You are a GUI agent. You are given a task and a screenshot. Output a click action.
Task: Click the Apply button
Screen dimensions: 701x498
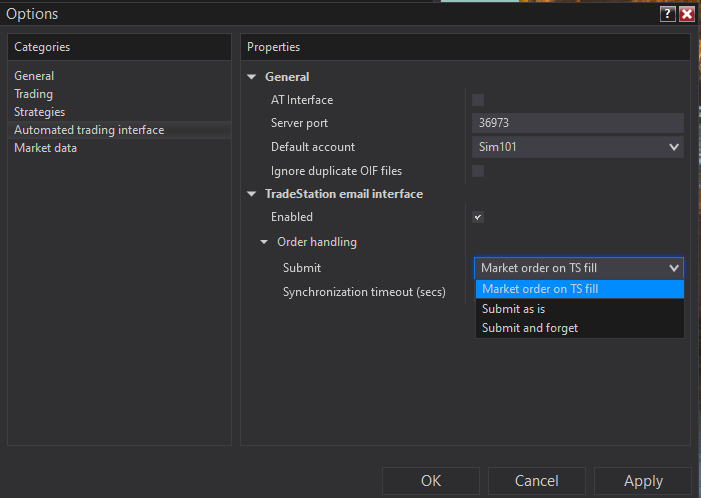643,481
